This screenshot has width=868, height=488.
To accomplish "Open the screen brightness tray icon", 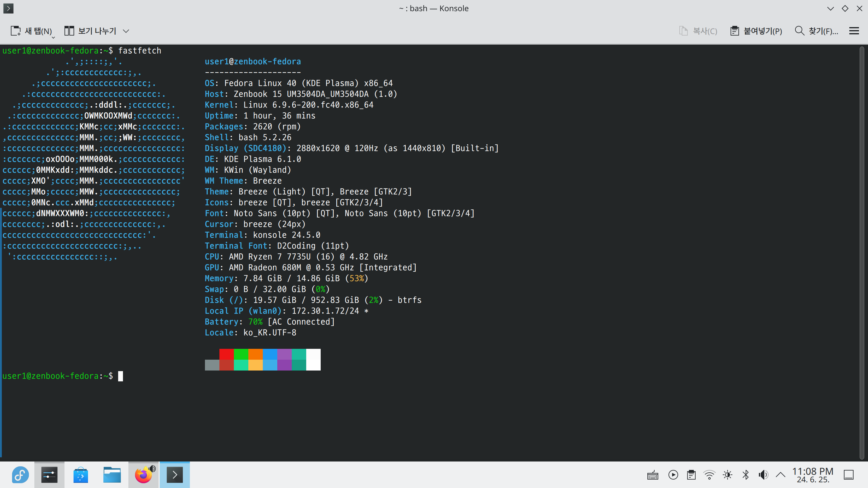I will pyautogui.click(x=728, y=475).
